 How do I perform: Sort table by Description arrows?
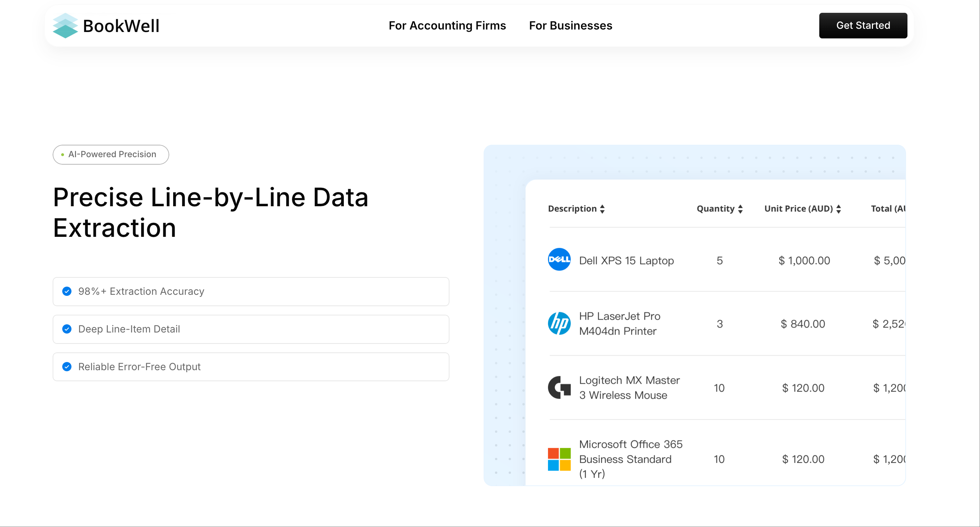pyautogui.click(x=602, y=209)
